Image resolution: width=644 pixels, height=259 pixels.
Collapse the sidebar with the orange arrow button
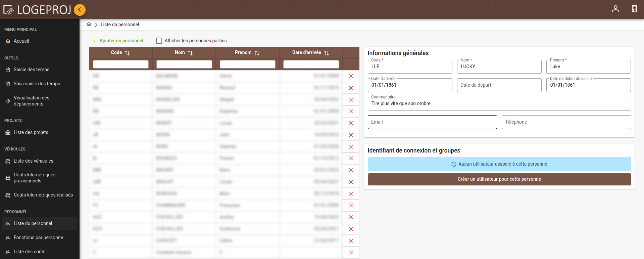point(80,10)
